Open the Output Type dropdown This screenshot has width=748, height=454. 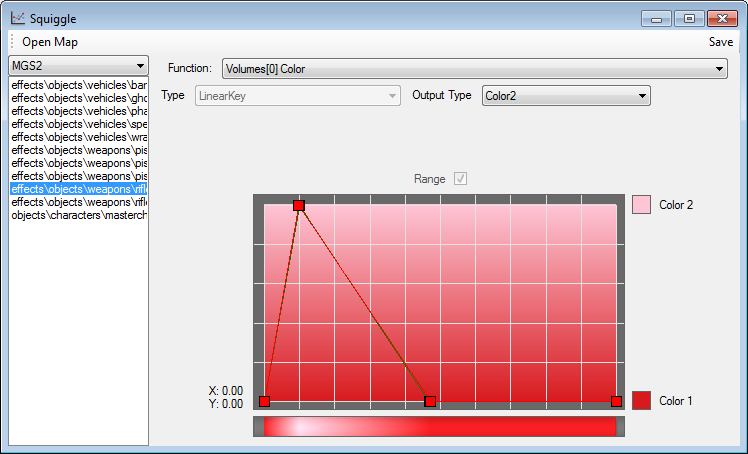(565, 96)
